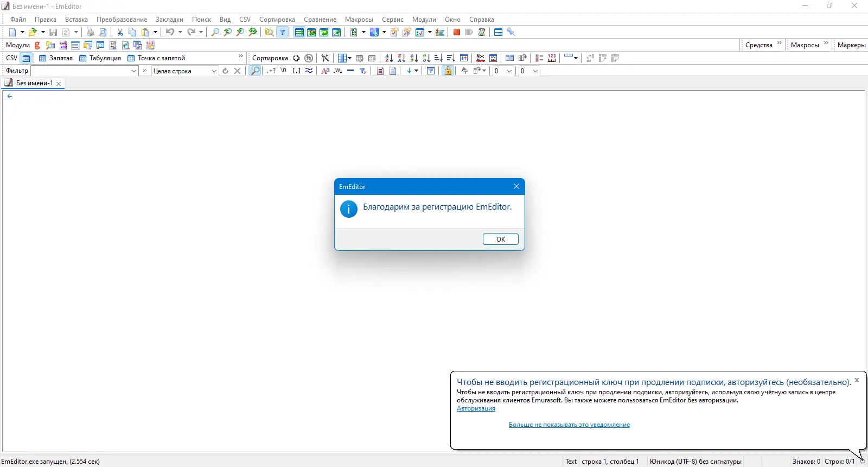Toggle regular expression .+? filter option

pyautogui.click(x=271, y=71)
